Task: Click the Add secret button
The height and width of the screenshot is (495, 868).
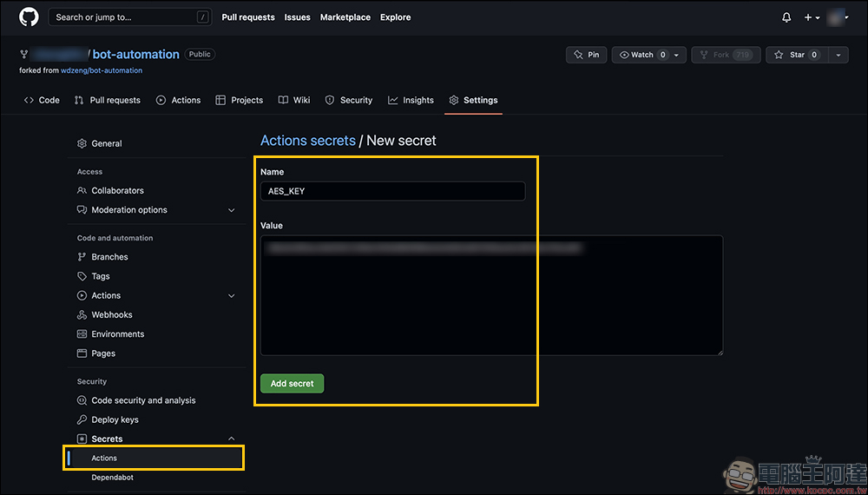Action: [x=292, y=384]
